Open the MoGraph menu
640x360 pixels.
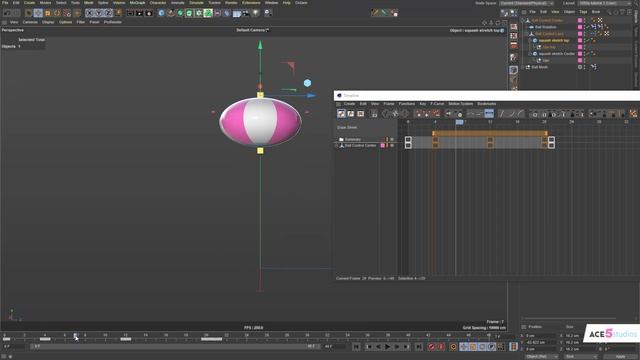click(137, 3)
